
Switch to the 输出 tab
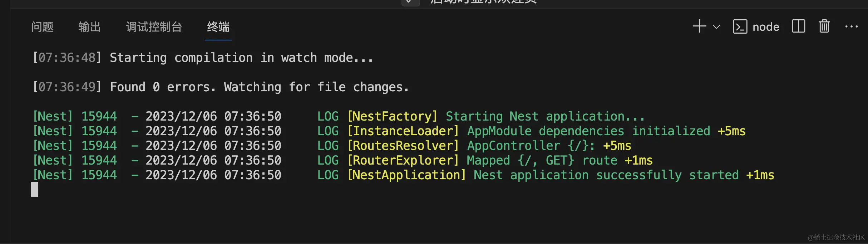coord(89,27)
